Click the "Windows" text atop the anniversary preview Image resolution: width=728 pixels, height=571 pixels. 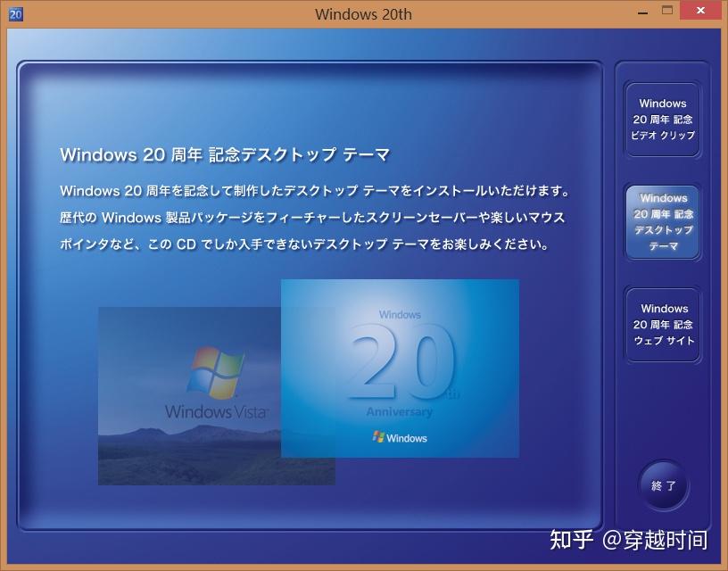(399, 314)
